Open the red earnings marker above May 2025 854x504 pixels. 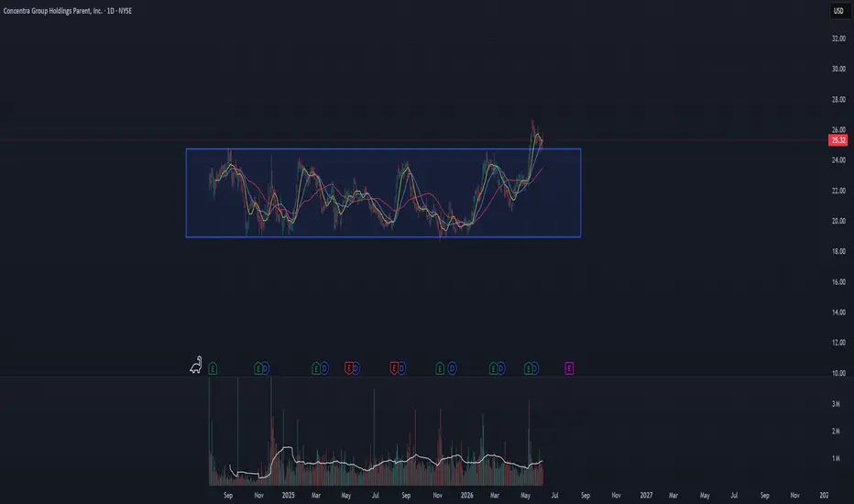point(348,369)
